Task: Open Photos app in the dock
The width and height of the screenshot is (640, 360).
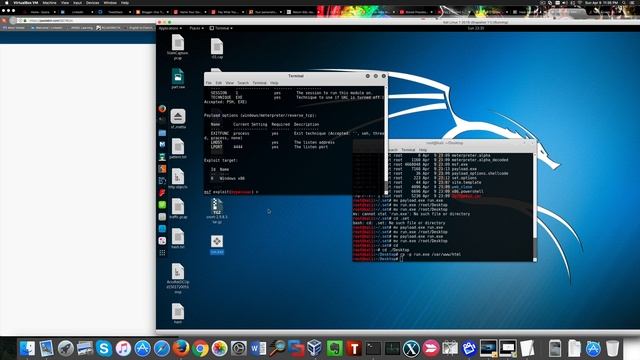Action: click(219, 349)
